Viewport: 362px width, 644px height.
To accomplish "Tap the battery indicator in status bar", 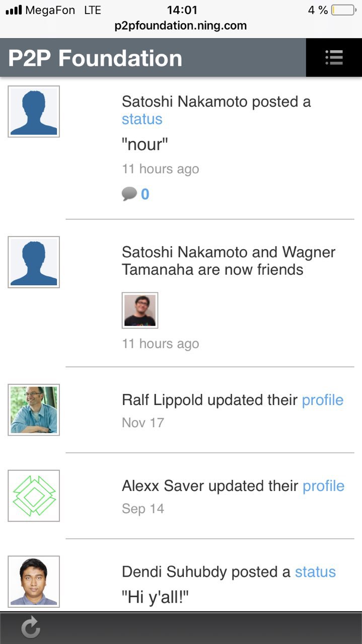I will 344,10.
